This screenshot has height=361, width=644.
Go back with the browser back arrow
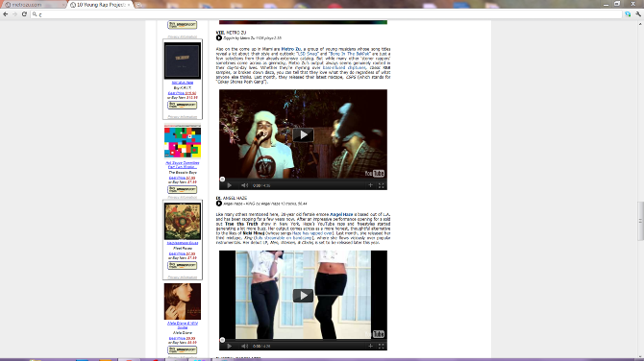pos(6,14)
